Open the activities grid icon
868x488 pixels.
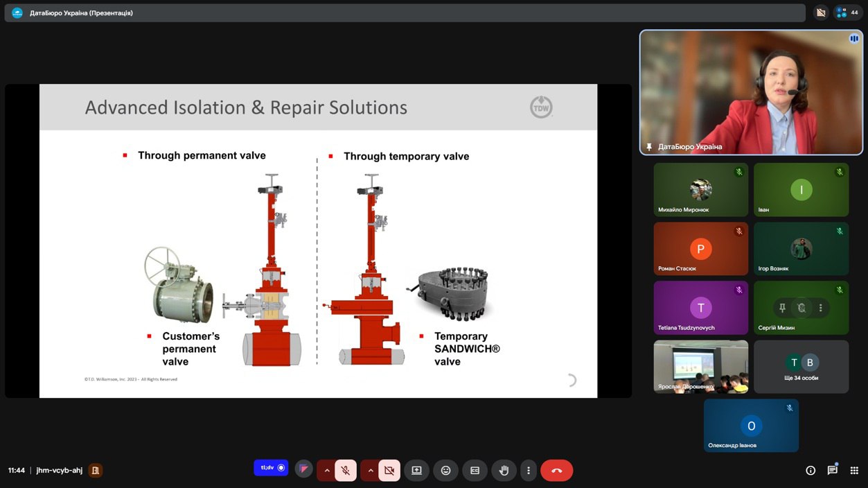click(x=854, y=471)
